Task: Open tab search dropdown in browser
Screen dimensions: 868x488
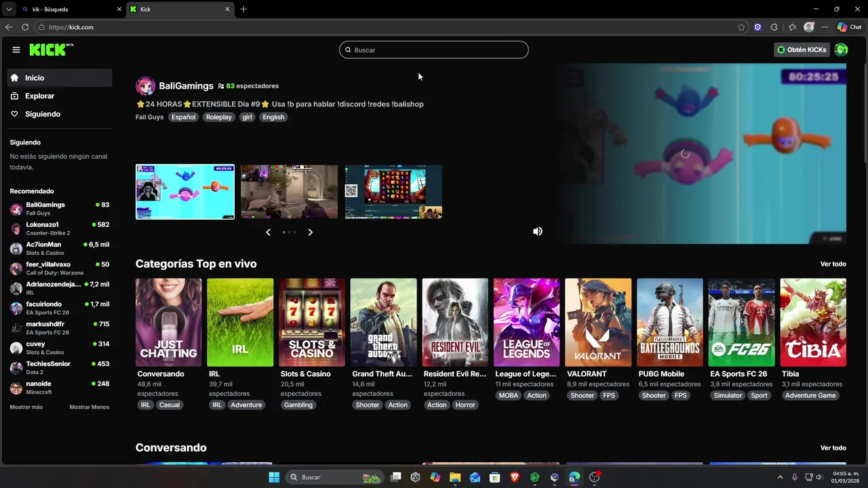Action: pos(9,9)
